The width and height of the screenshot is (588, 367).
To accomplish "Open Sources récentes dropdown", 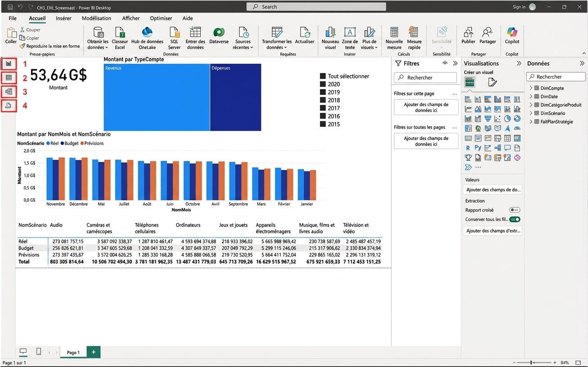I will [243, 38].
